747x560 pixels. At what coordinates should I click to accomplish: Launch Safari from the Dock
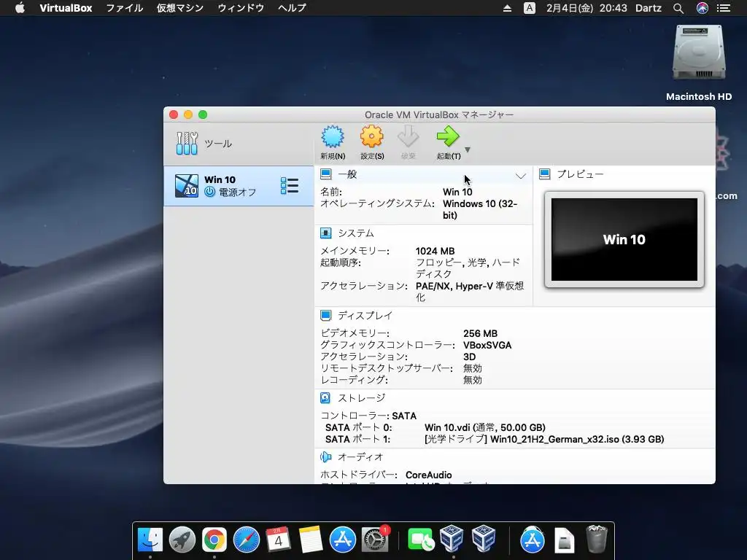247,540
